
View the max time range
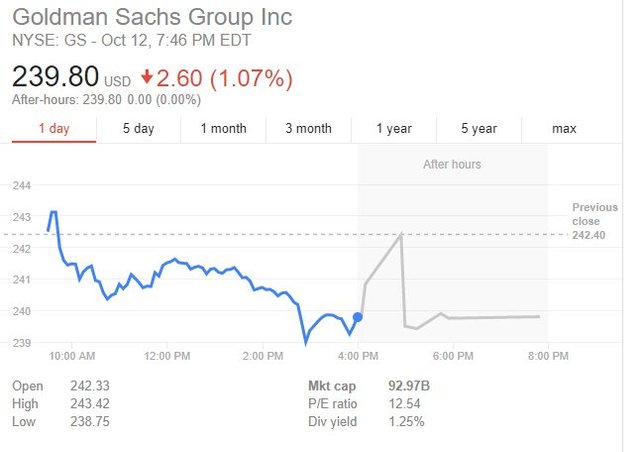click(x=564, y=128)
